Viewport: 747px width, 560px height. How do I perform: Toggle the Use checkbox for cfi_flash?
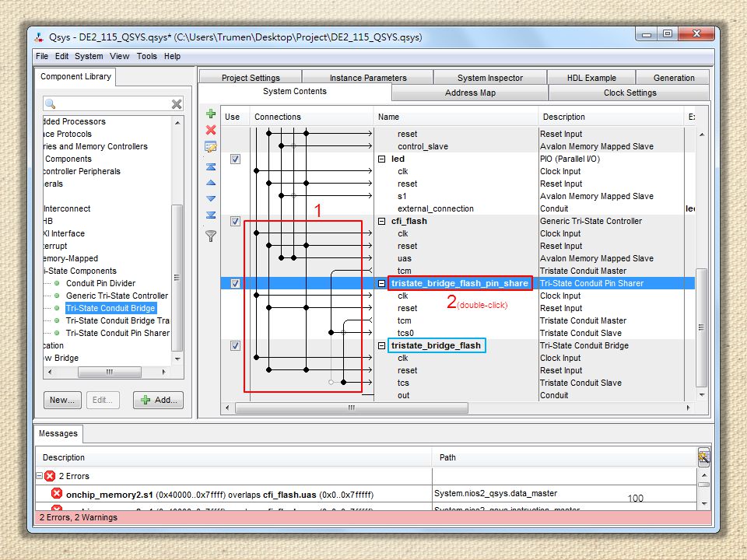coord(235,222)
